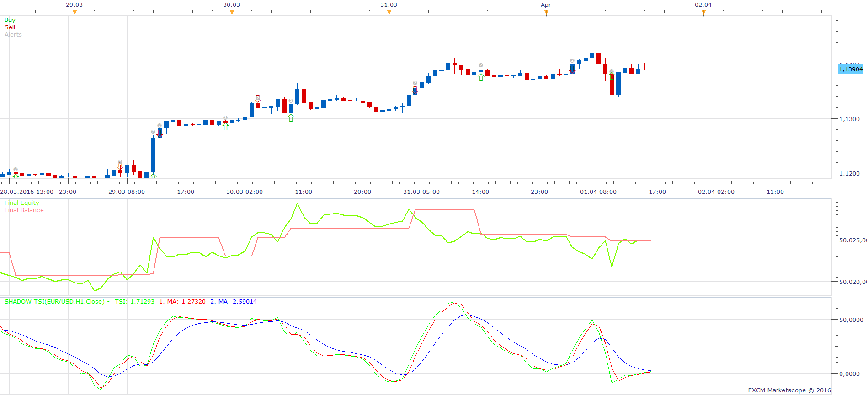Select the Buy legend label
The width and height of the screenshot is (868, 395).
pyautogui.click(x=10, y=20)
